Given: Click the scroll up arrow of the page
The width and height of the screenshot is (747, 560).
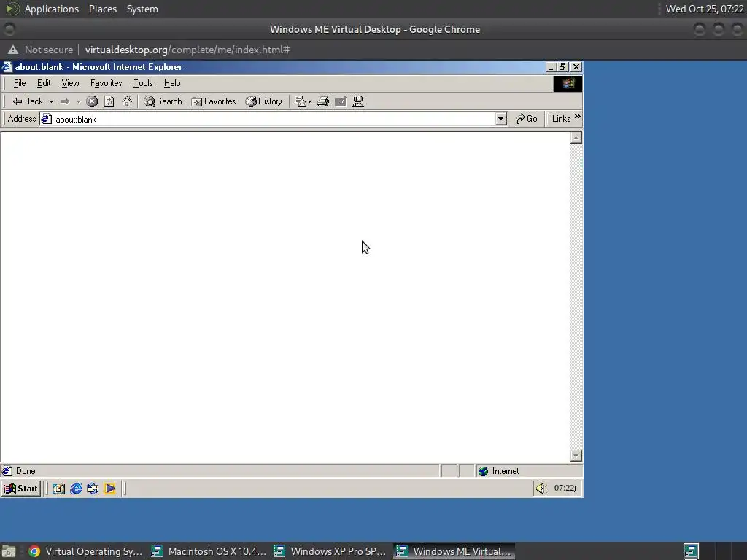Looking at the screenshot, I should point(576,138).
